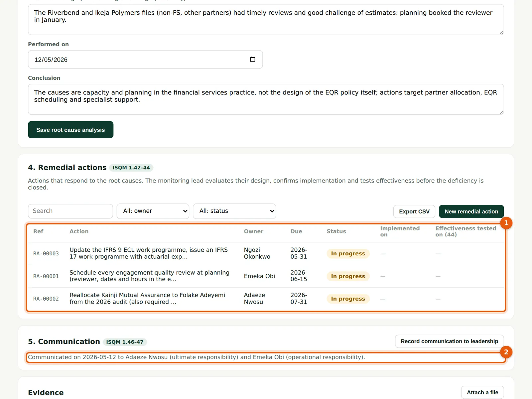
Task: Click the Performed on date field
Action: 145,60
